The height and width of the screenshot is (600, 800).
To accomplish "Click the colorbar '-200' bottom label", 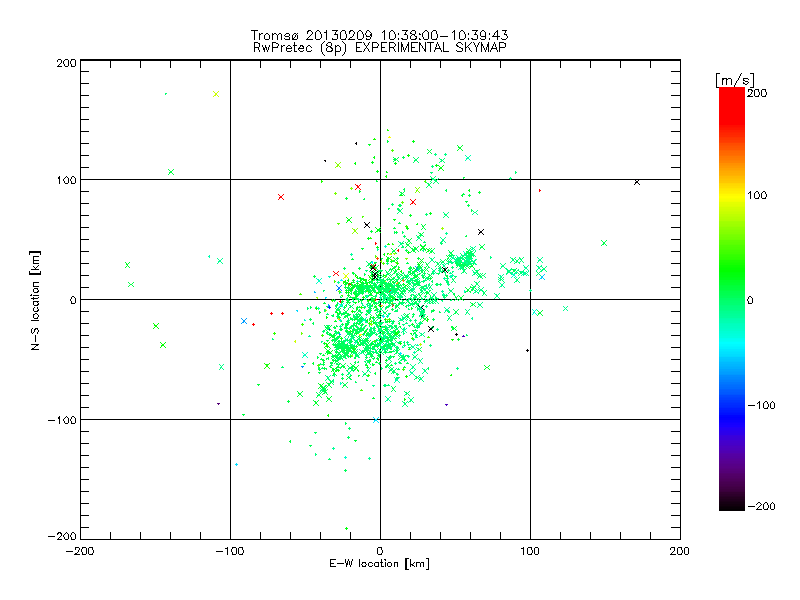I will click(x=761, y=506).
